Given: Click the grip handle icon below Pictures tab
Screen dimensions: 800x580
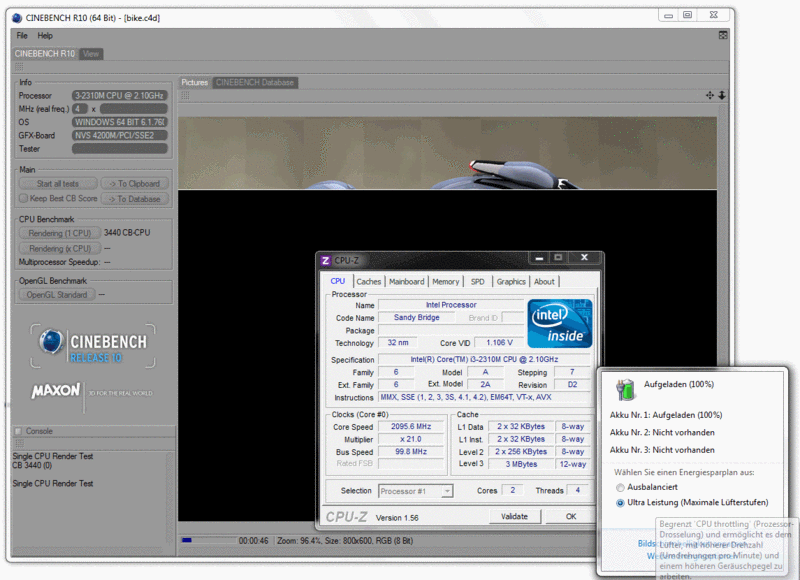Looking at the screenshot, I should pos(185,95).
